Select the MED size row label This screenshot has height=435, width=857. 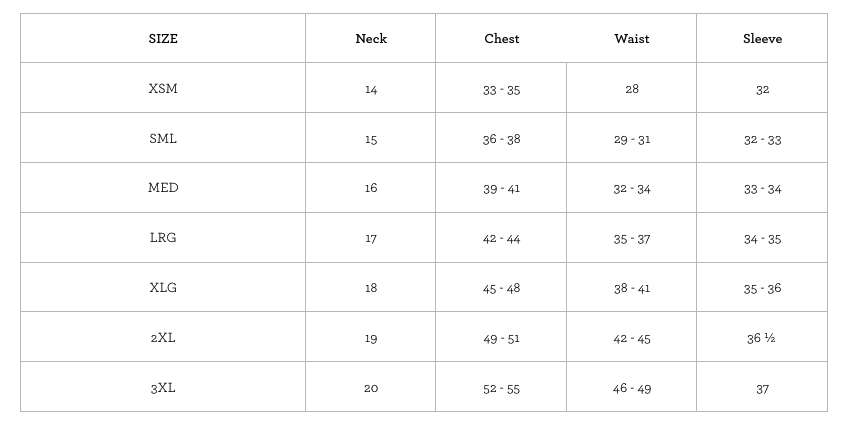pyautogui.click(x=163, y=188)
